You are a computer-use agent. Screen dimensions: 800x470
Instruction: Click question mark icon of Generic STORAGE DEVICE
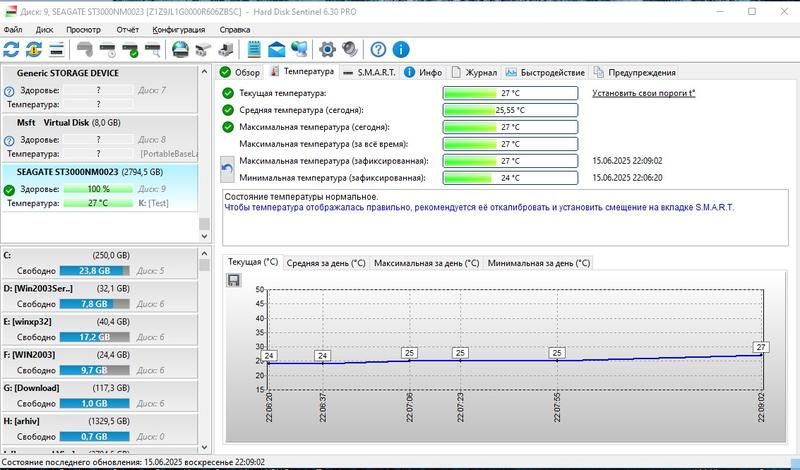[9, 91]
